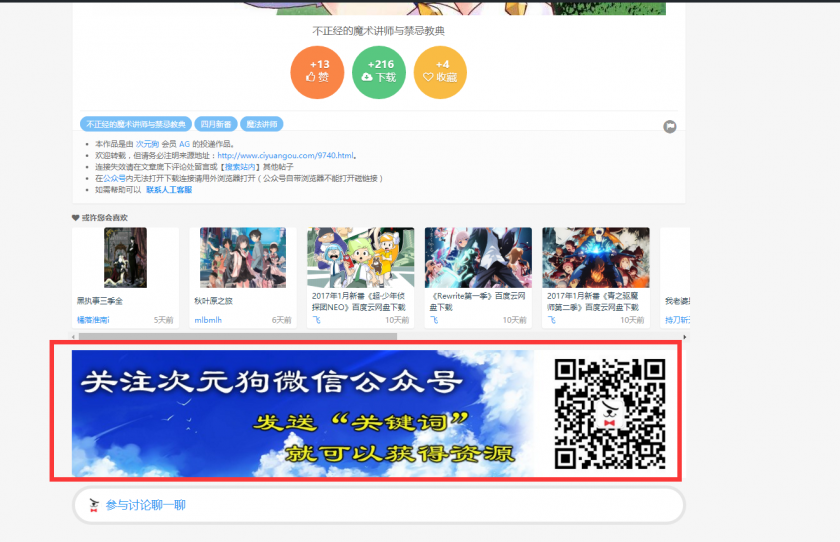Click the horizontal scrollbar thumb under recommendations
840x542 pixels.
[x=238, y=337]
